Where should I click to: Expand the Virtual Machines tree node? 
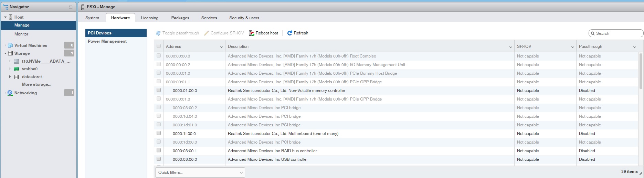[x=5, y=45]
